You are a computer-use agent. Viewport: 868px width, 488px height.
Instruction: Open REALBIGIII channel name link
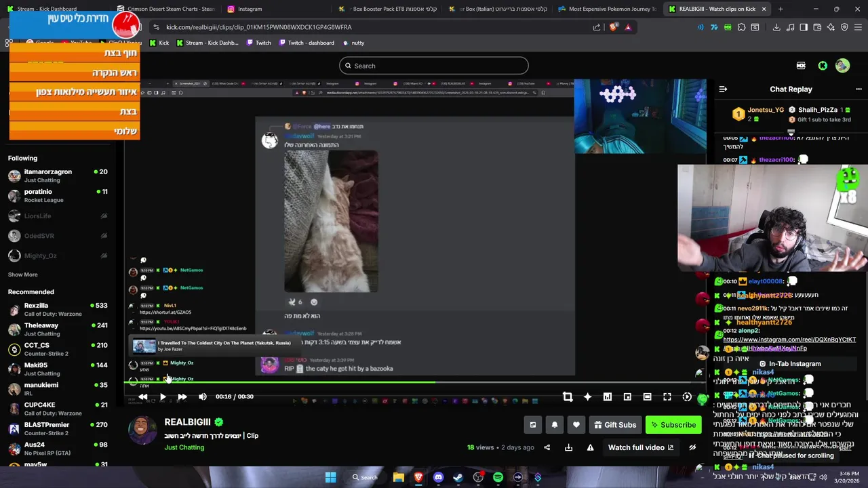188,422
